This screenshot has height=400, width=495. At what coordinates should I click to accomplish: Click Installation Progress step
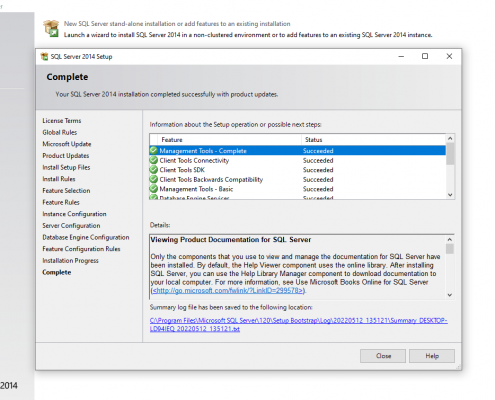tap(70, 261)
